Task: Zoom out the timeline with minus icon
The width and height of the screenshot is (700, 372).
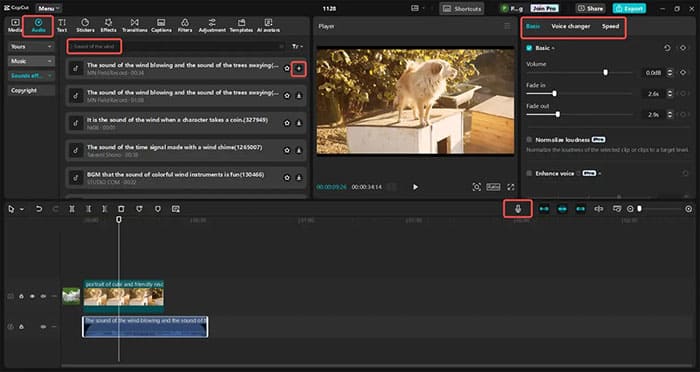Action: (630, 209)
